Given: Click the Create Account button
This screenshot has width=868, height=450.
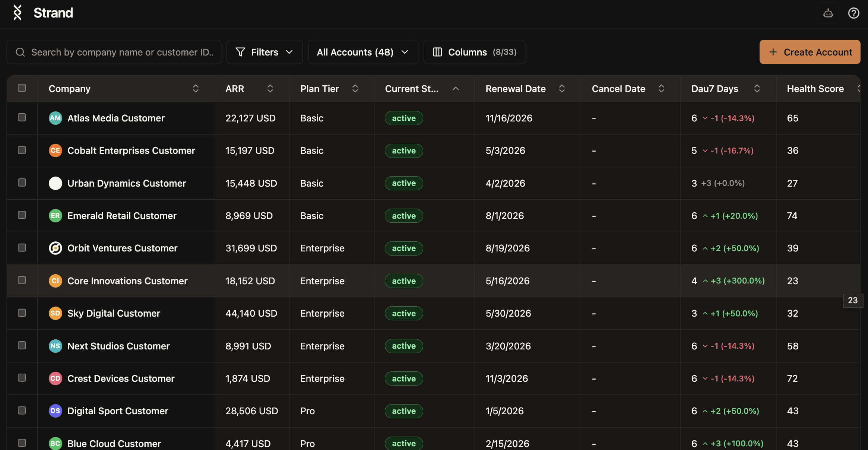Looking at the screenshot, I should tap(810, 52).
